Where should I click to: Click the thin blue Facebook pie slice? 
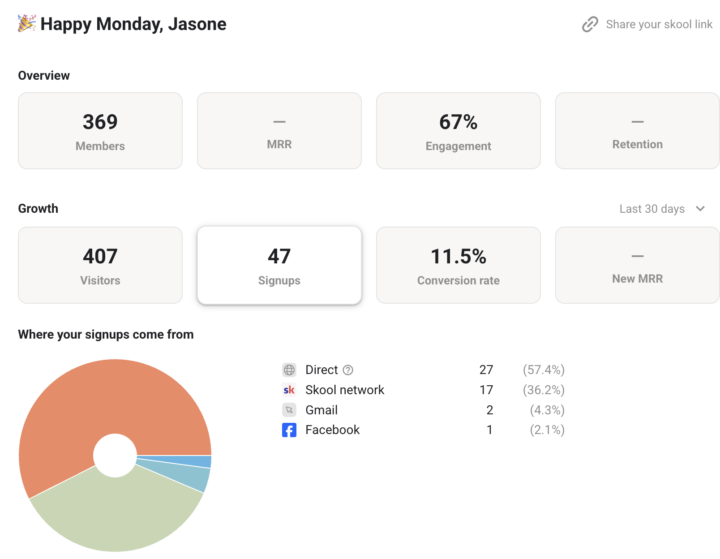pyautogui.click(x=193, y=461)
